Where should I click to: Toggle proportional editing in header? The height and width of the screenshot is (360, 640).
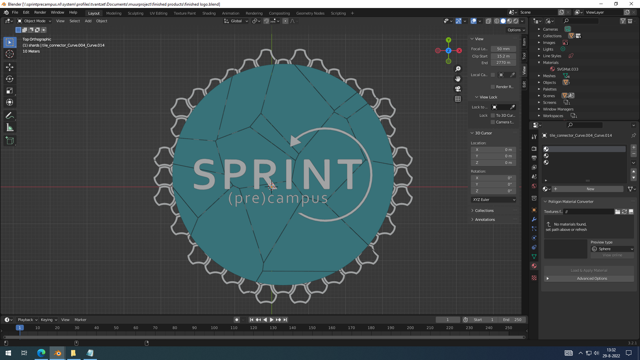click(285, 21)
